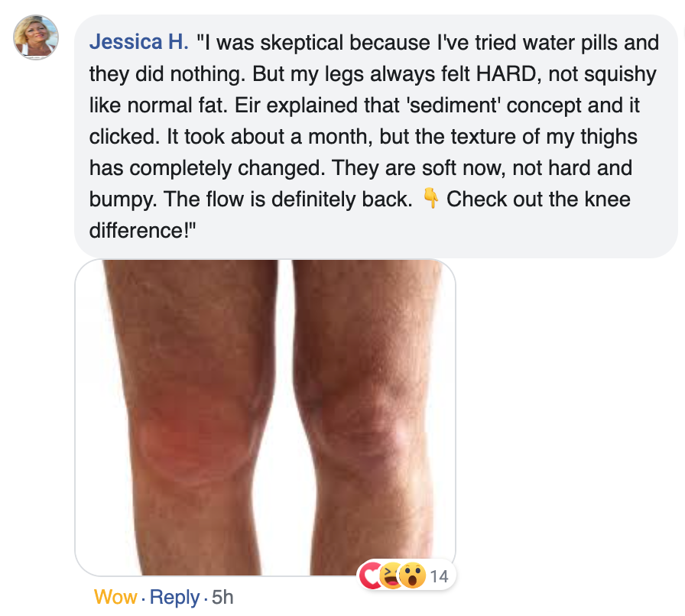The image size is (685, 616).
Task: Open the knee comparison photo
Action: 265,417
